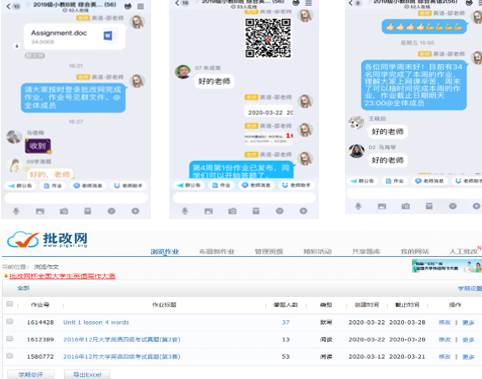Open the Unit 1 lesson 4 words link
482x379 pixels.
[96, 322]
